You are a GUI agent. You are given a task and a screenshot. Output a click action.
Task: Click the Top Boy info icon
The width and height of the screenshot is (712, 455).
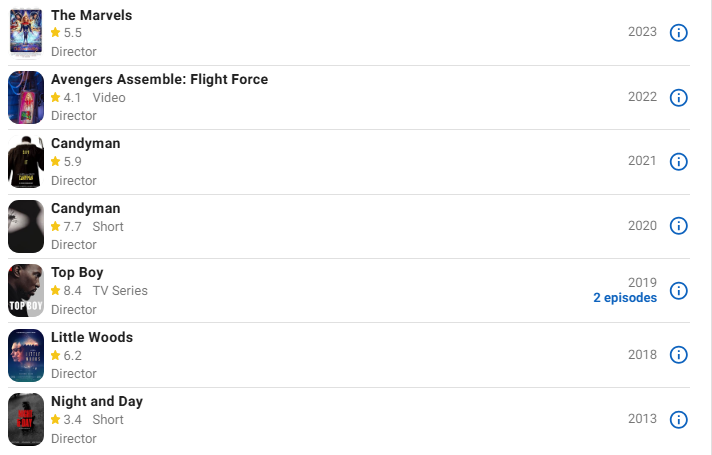pos(678,291)
